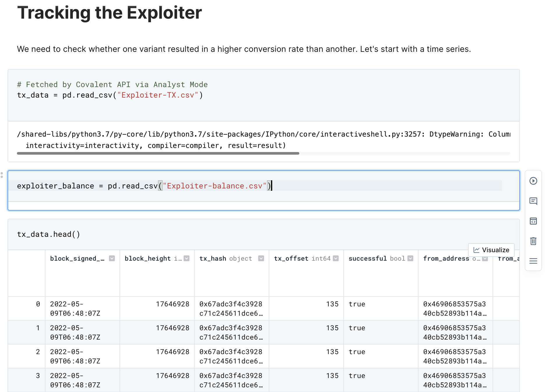Click the drag handle dots beside the cell
This screenshot has height=392, width=545.
[x=2, y=175]
